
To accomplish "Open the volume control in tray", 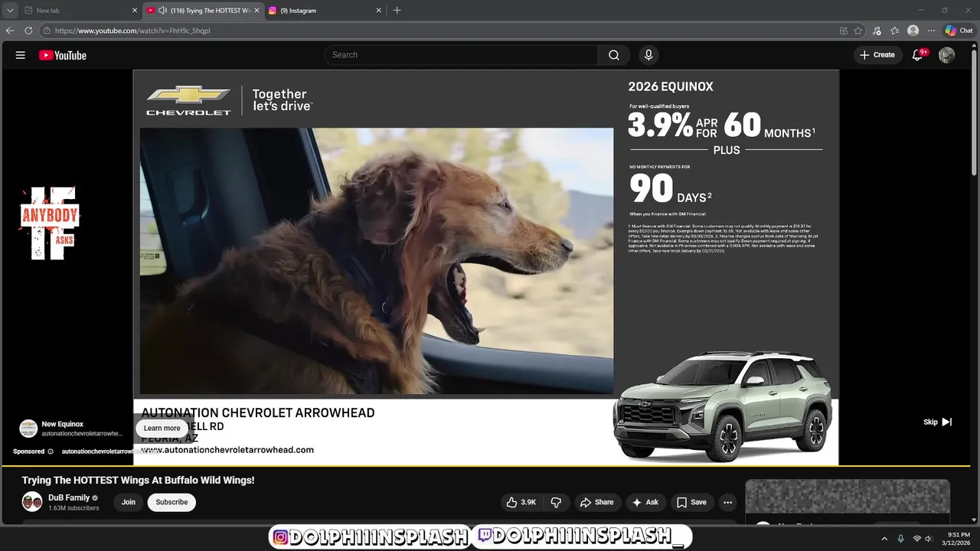I will (x=929, y=539).
